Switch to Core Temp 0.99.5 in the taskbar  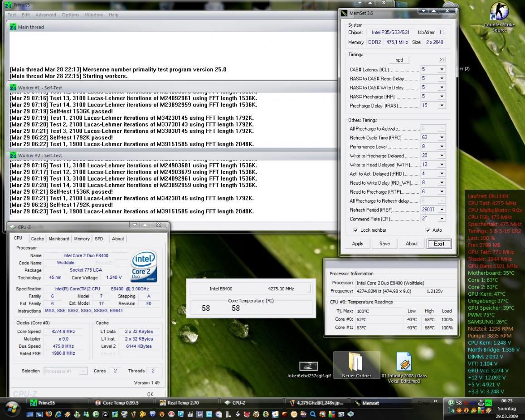pos(121,403)
